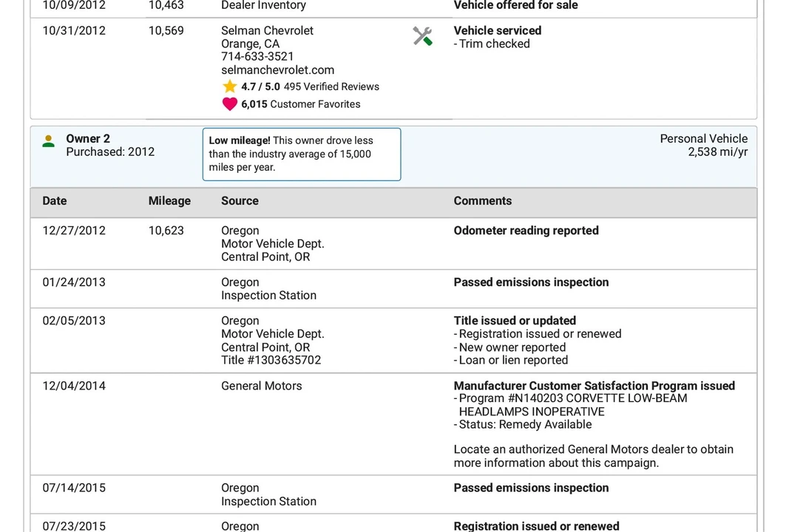Select the Selman Chevrolet dealer name
This screenshot has width=792, height=532.
coord(267,31)
